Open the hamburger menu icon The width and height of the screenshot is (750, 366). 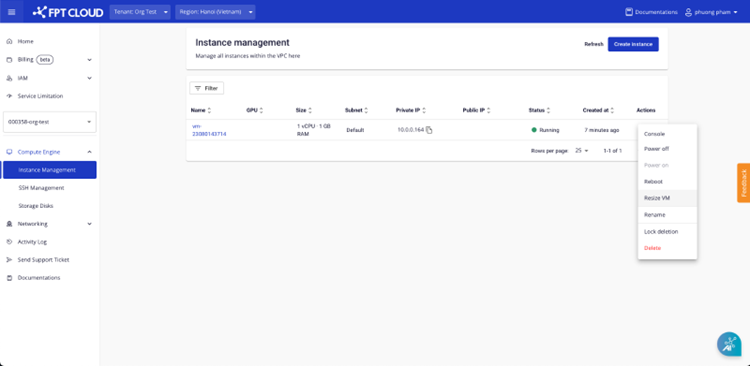point(11,12)
